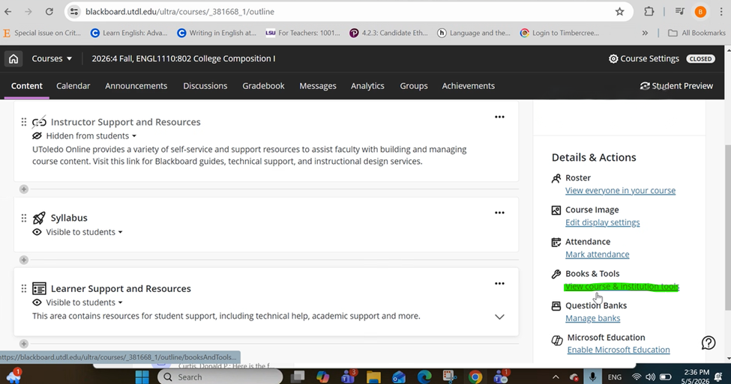
Task: Go to the Blackboard home icon
Action: click(x=14, y=59)
